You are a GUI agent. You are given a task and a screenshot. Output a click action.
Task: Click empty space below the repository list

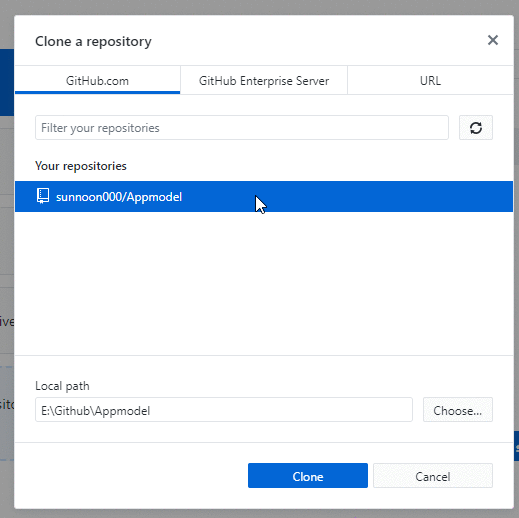[264, 283]
